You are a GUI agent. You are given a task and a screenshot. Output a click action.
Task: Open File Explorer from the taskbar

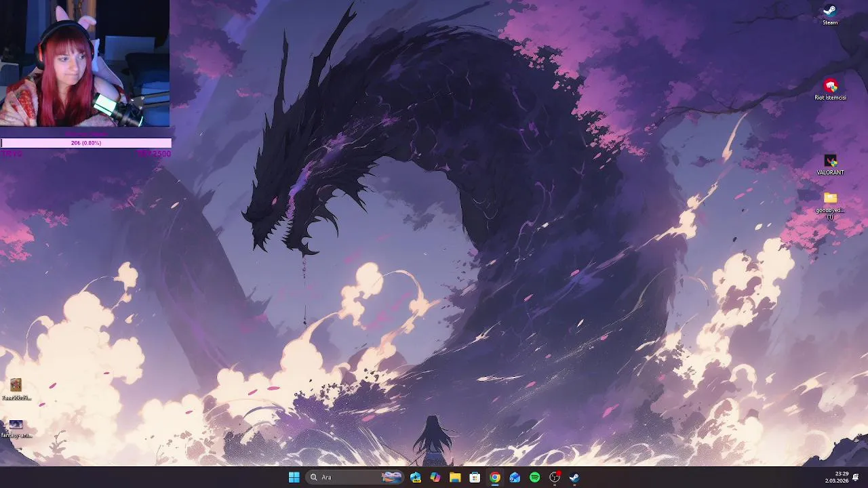(x=455, y=477)
